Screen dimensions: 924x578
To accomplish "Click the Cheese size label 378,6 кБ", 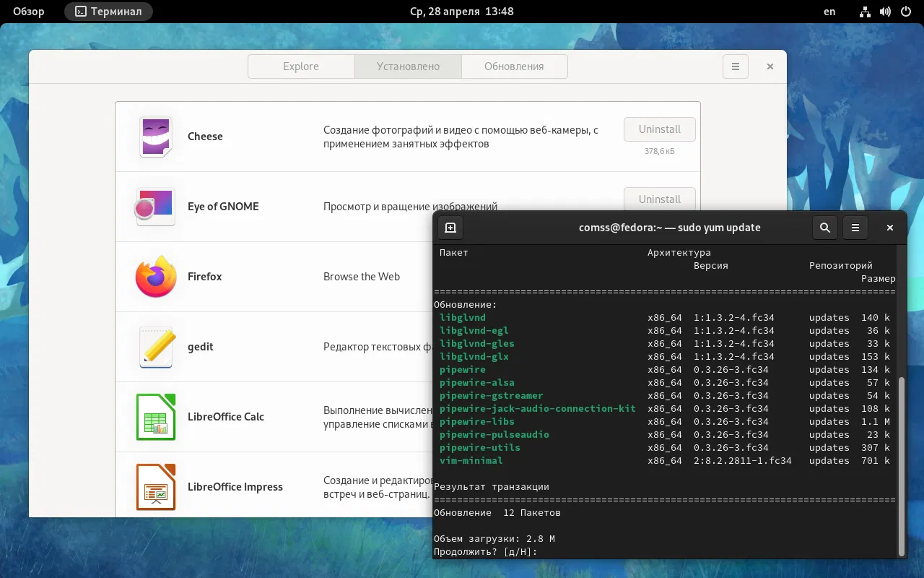I will 660,152.
